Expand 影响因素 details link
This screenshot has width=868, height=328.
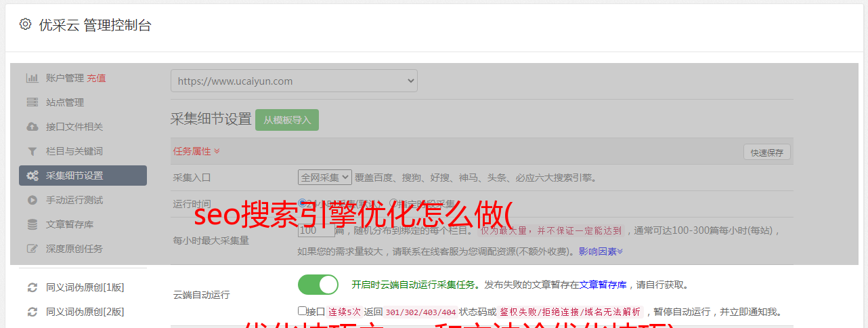tap(601, 251)
